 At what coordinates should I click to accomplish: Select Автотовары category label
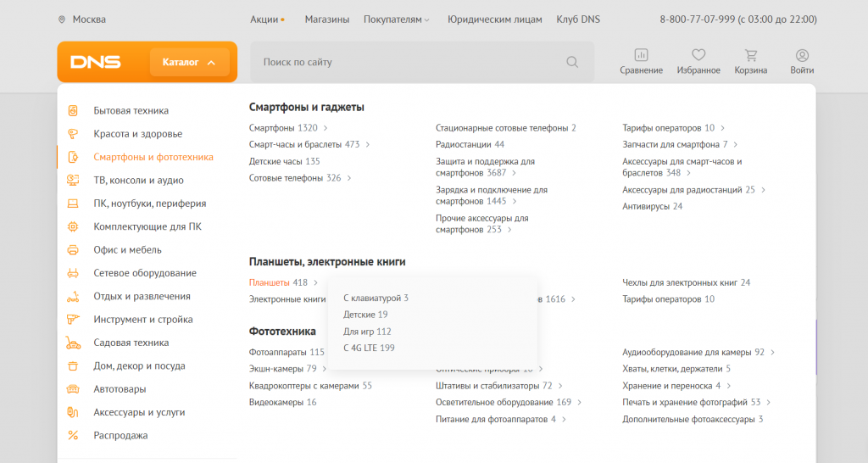tap(120, 389)
